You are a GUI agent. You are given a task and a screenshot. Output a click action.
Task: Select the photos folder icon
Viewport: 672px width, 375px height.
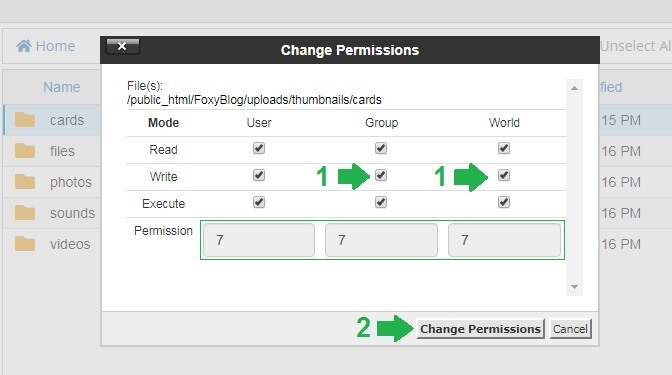point(25,182)
